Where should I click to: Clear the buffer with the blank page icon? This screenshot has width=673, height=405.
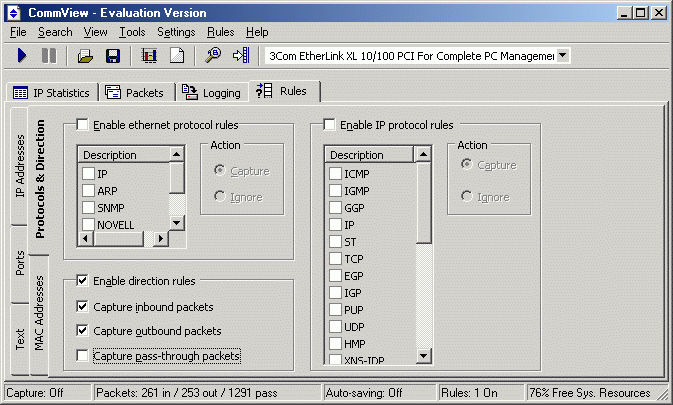(x=177, y=56)
